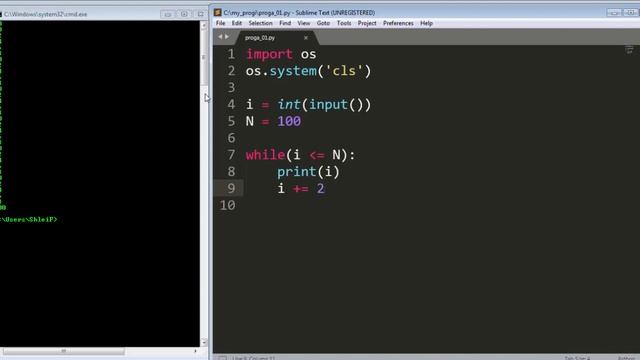Minimize the Sublime Text window

(613, 13)
